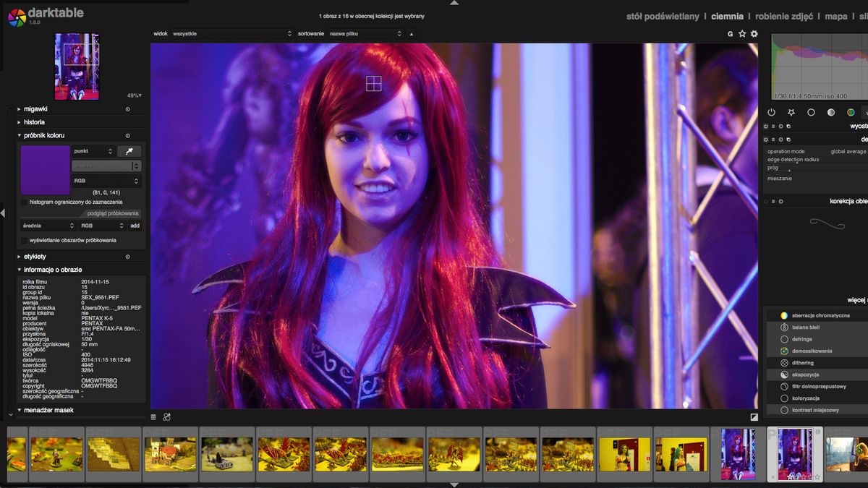Click the defringe module icon
The width and height of the screenshot is (868, 488).
pyautogui.click(x=784, y=339)
